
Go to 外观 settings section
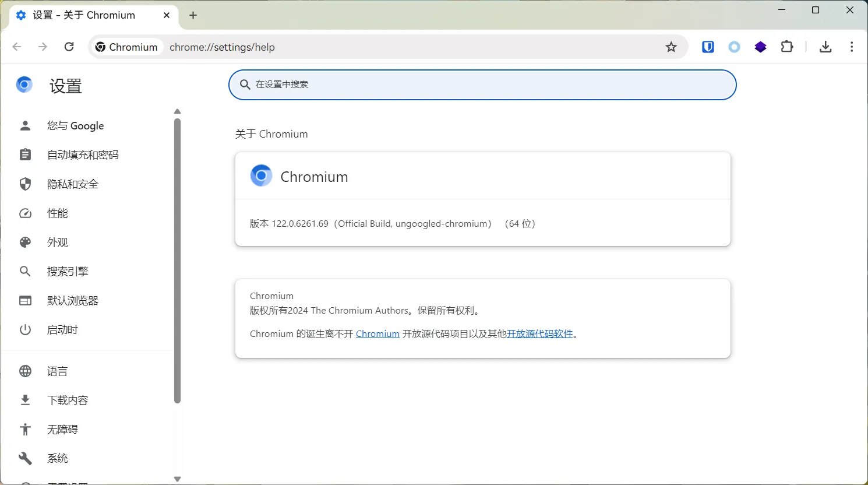click(58, 242)
